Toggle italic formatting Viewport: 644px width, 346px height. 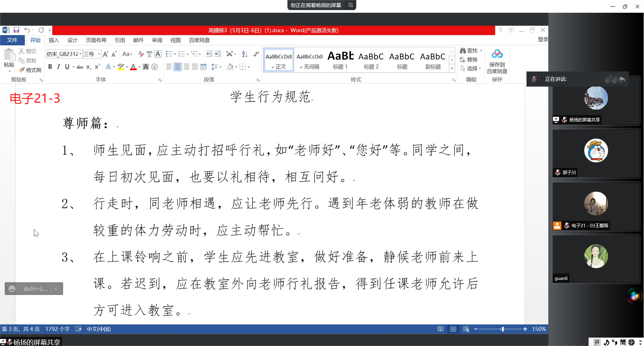(x=58, y=67)
